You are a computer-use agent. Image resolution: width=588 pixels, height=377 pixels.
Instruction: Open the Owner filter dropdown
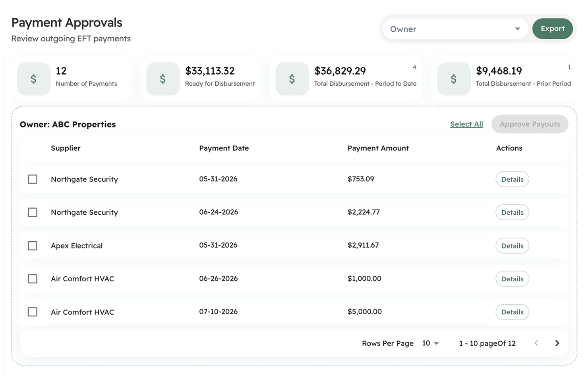(455, 29)
